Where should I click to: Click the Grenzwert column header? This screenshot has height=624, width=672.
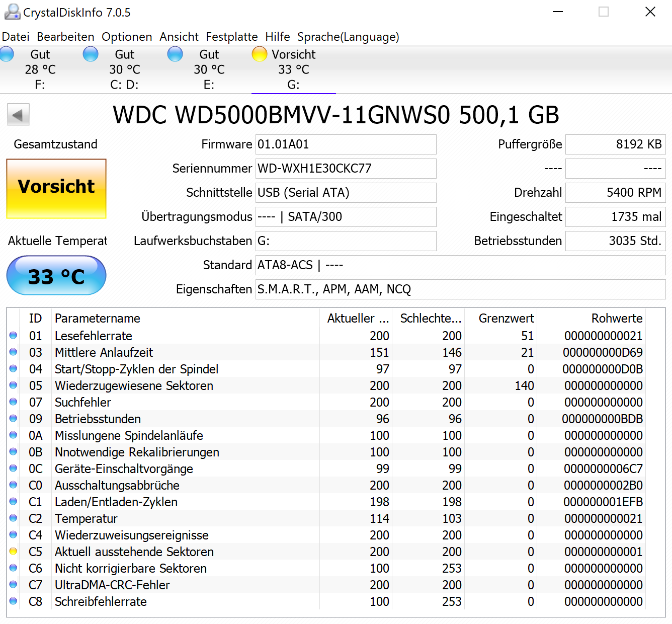[501, 318]
